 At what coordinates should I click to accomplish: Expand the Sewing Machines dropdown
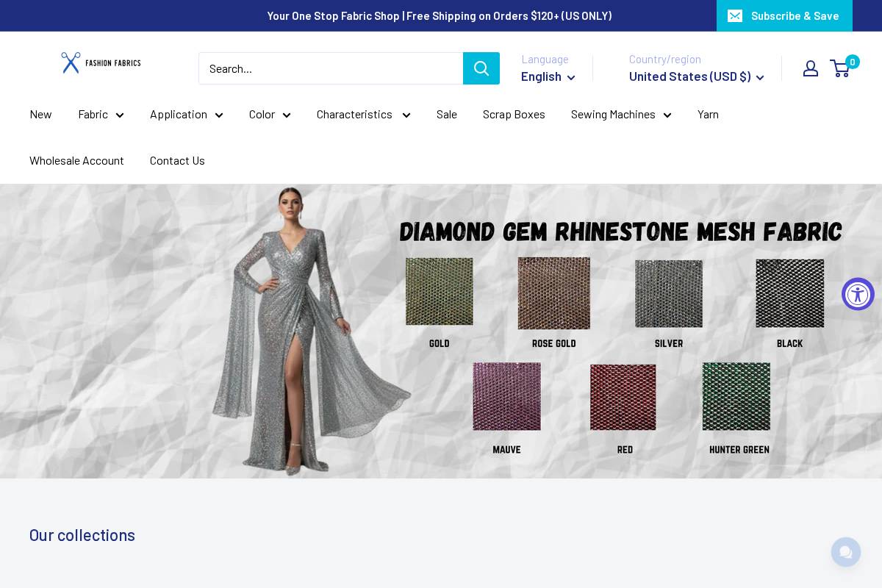point(621,115)
